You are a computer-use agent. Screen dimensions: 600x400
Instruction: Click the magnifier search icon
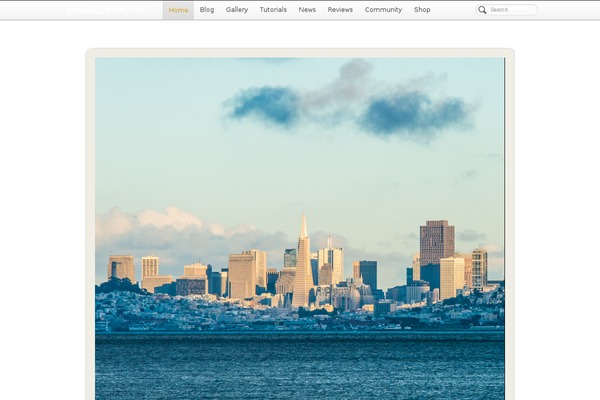pos(482,10)
